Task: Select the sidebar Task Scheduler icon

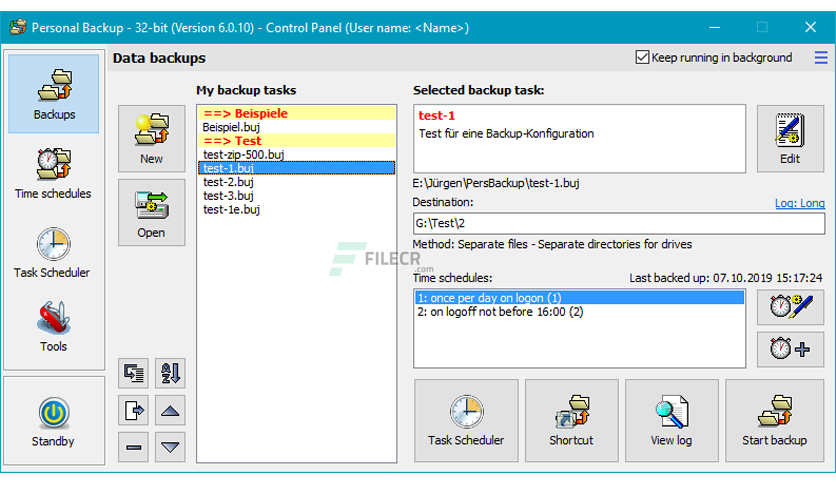Action: 52,252
